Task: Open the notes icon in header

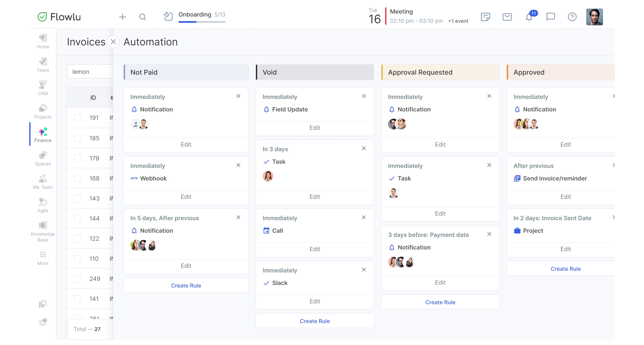Action: [485, 17]
